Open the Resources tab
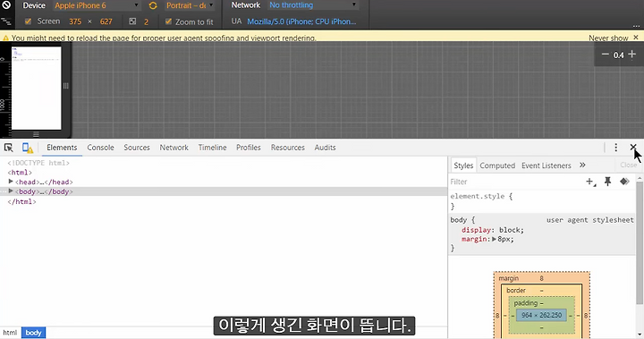The image size is (644, 339). [287, 148]
